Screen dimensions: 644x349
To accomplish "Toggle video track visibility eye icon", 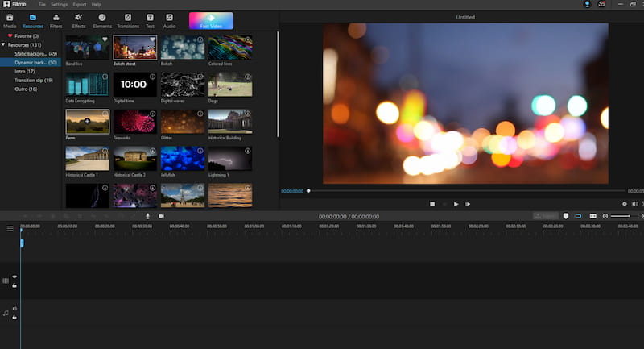I will pos(14,276).
